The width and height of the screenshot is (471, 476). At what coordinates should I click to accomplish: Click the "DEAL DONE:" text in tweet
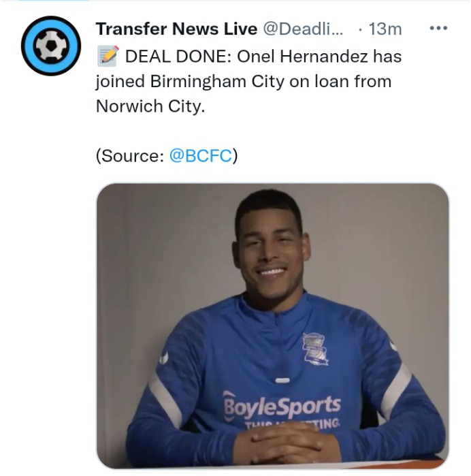coord(178,57)
